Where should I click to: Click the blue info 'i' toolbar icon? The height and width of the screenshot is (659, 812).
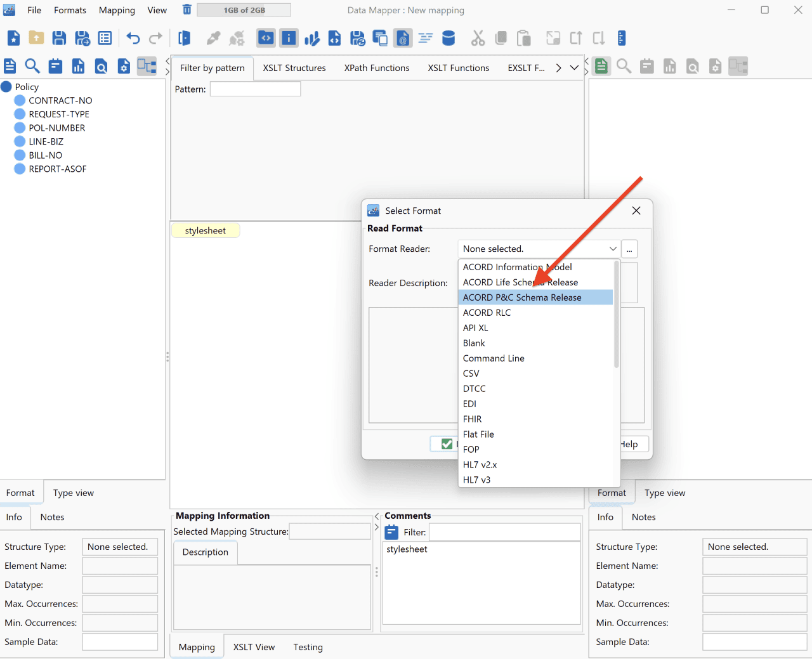289,38
